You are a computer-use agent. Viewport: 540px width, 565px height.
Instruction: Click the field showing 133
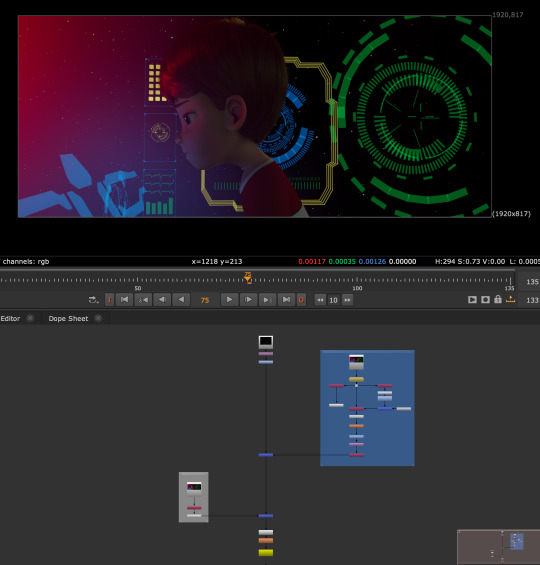pyautogui.click(x=532, y=300)
